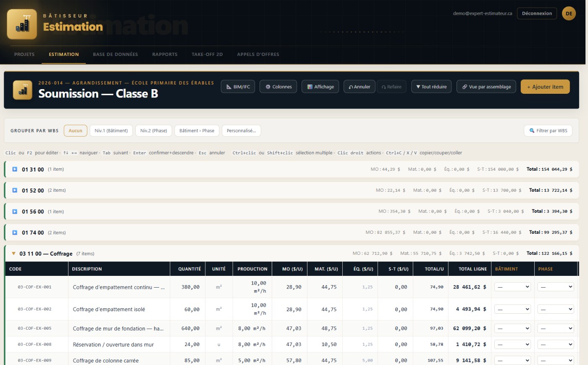This screenshot has width=588, height=365.
Task: Choose Personnalisé… grouping
Action: click(241, 130)
